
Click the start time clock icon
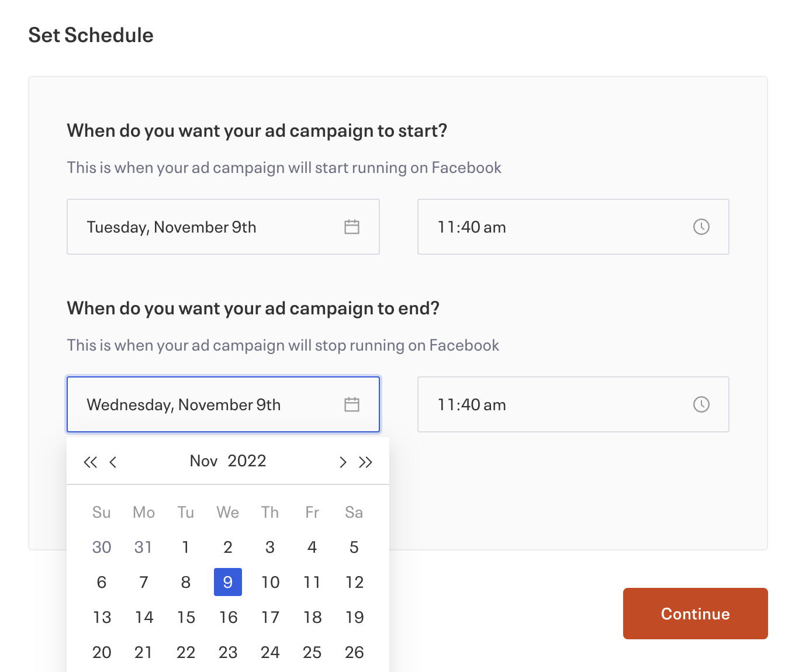tap(701, 227)
